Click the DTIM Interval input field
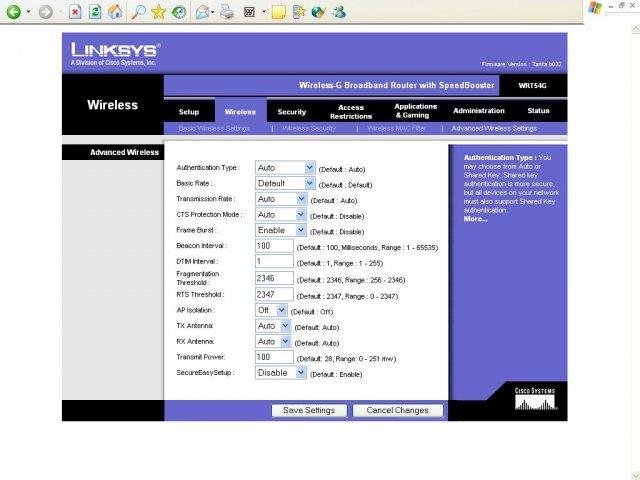This screenshot has height=480, width=640. tap(274, 261)
